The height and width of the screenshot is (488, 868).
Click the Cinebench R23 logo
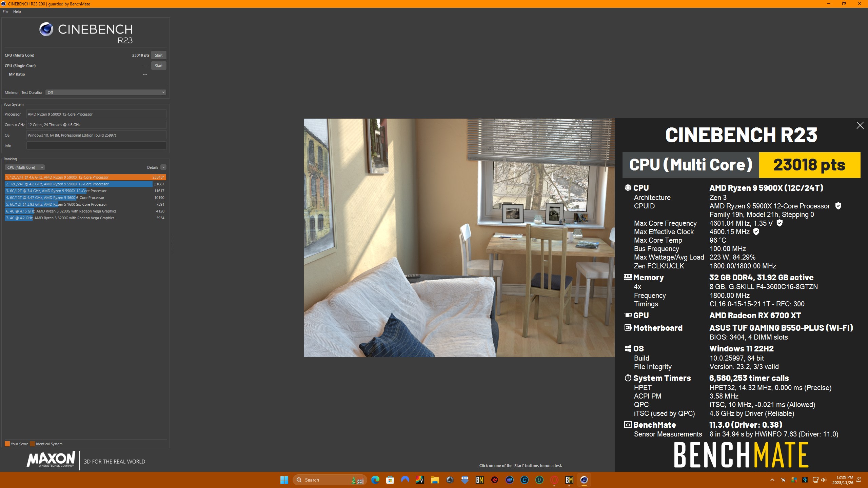(x=86, y=33)
